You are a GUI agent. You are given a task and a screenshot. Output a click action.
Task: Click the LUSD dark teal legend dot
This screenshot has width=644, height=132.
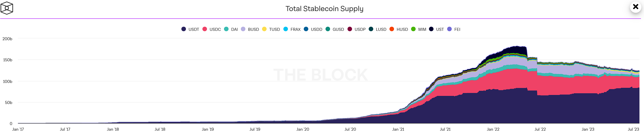pos(371,29)
